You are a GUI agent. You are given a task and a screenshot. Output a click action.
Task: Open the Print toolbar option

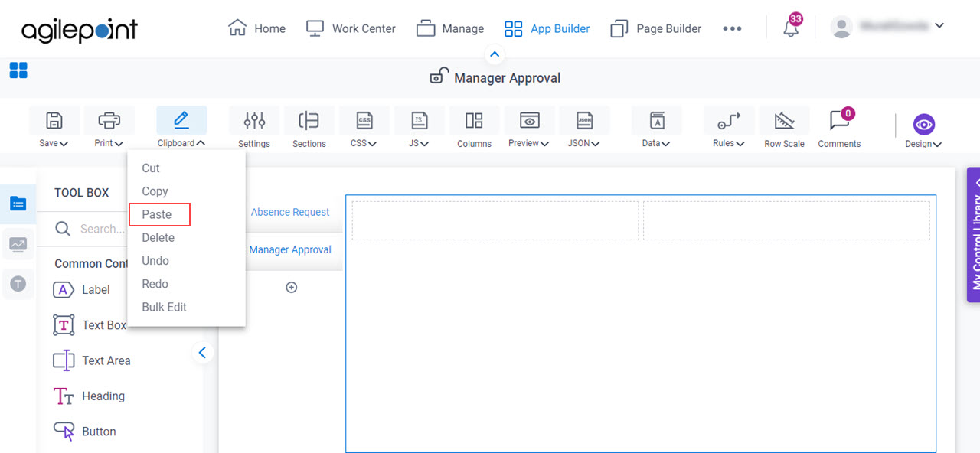point(109,128)
